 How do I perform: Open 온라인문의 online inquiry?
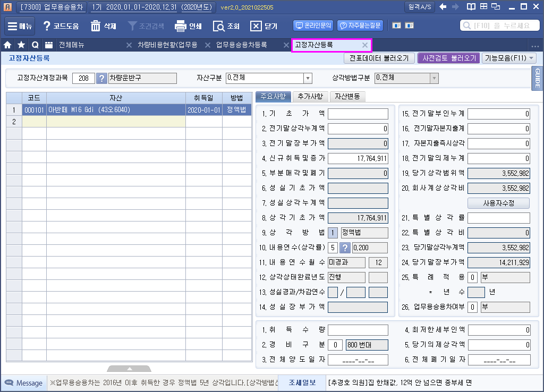pos(313,25)
